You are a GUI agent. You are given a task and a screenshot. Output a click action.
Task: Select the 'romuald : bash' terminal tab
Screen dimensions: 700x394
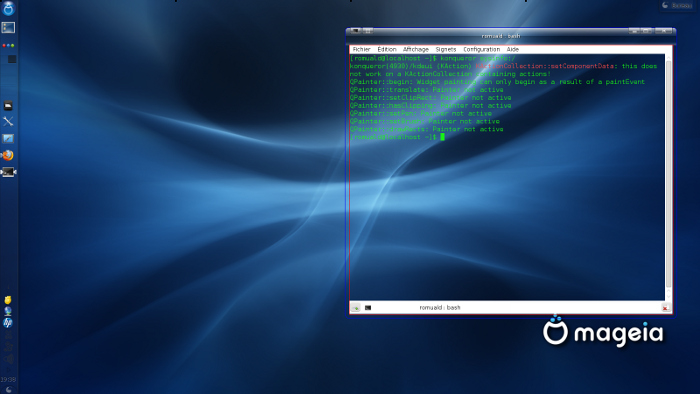pos(440,307)
